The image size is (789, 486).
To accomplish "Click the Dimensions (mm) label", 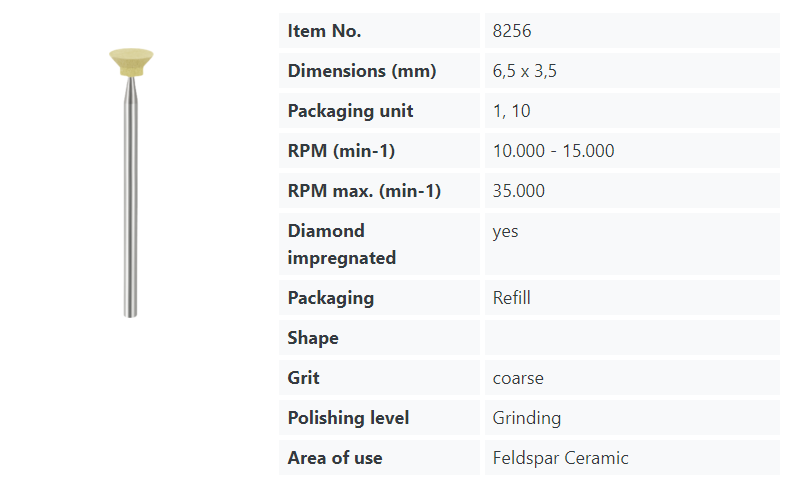I will (362, 71).
